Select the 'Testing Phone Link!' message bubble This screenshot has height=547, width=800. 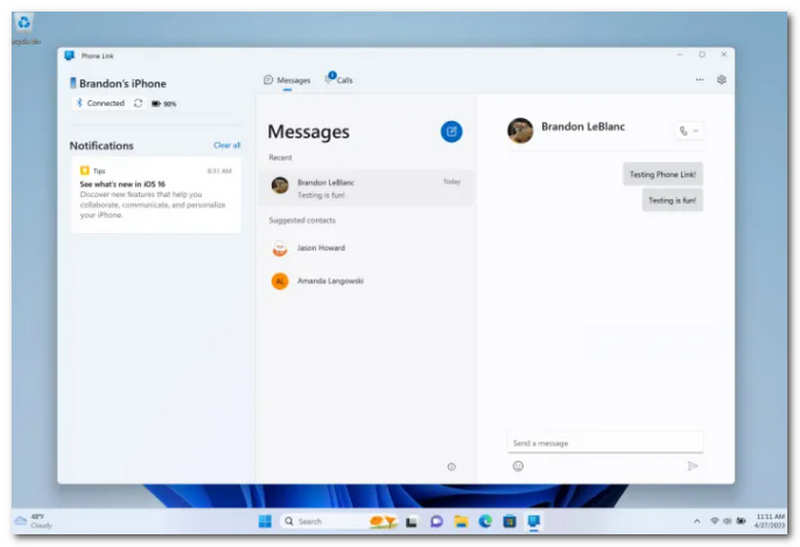point(662,175)
